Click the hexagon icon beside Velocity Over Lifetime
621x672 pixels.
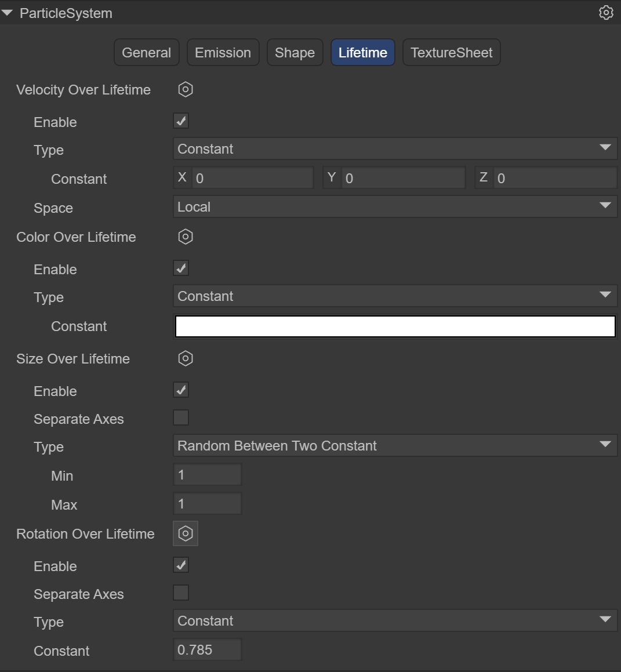pos(186,89)
